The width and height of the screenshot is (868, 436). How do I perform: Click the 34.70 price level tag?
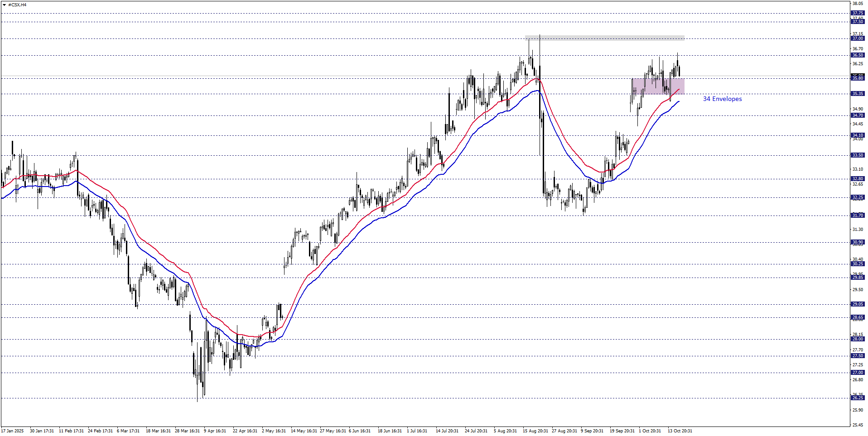(x=858, y=115)
